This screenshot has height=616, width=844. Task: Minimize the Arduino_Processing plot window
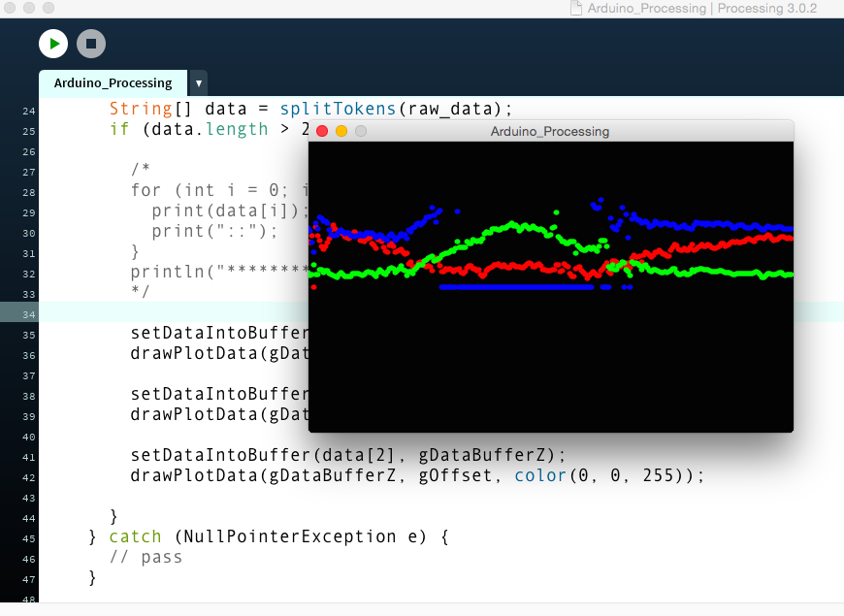(x=341, y=131)
